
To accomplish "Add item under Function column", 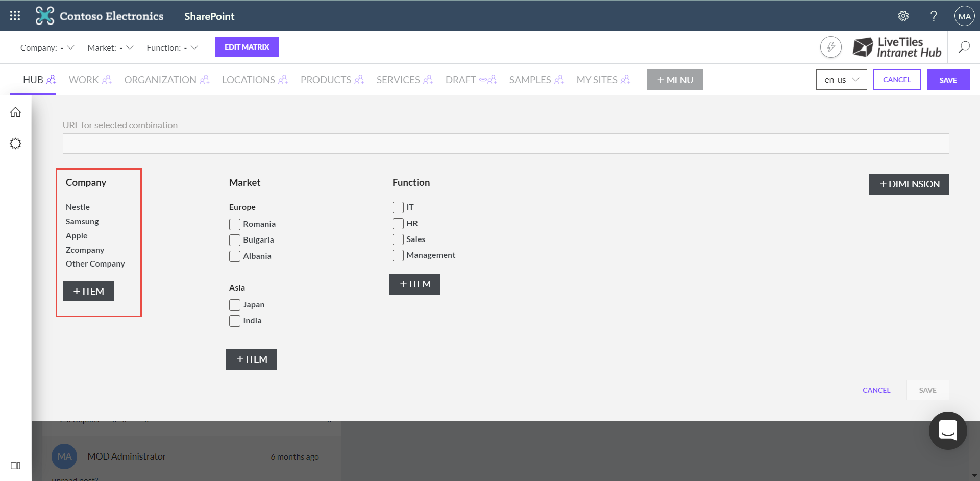I will click(x=415, y=284).
